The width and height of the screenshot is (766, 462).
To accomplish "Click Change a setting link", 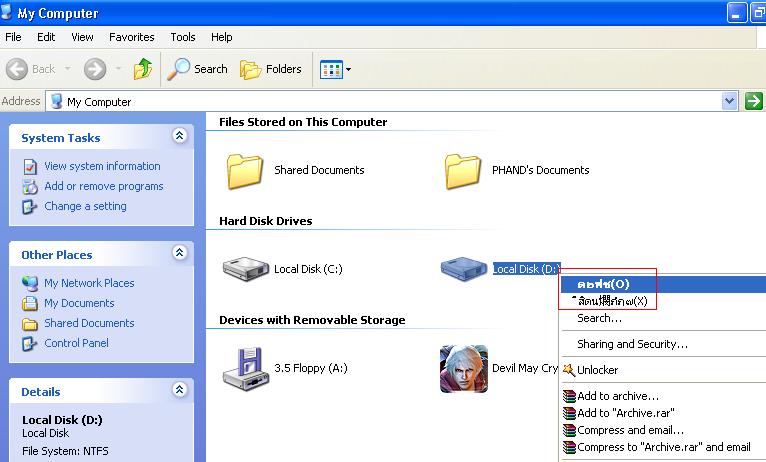I will (85, 206).
